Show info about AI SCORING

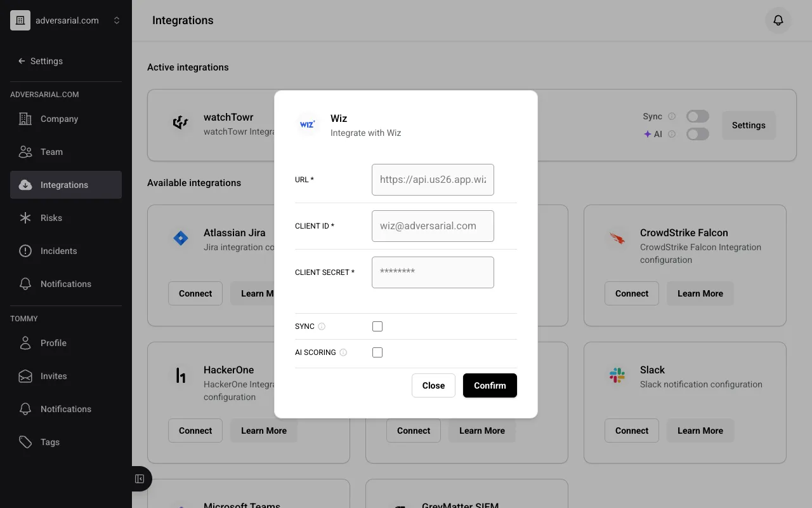343,352
